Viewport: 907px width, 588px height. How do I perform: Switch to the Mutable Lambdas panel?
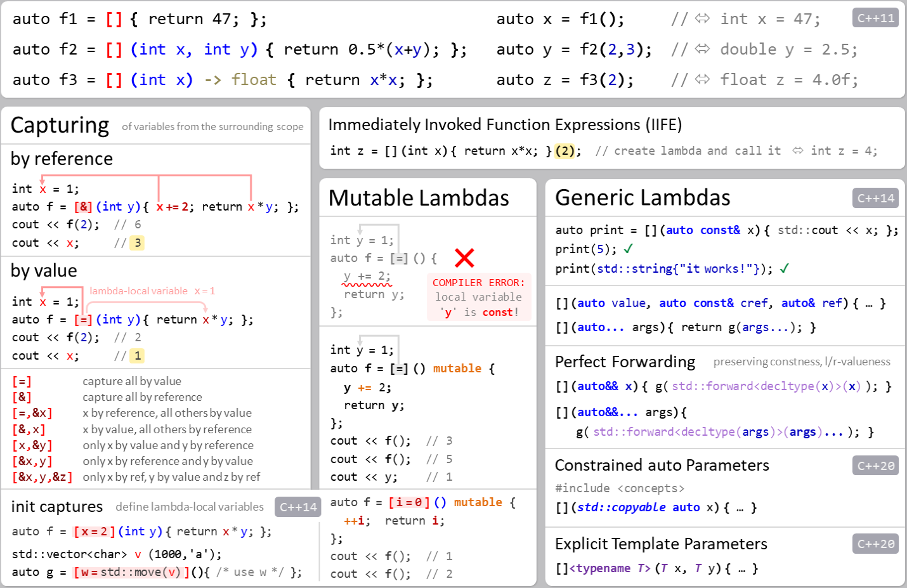pos(418,197)
